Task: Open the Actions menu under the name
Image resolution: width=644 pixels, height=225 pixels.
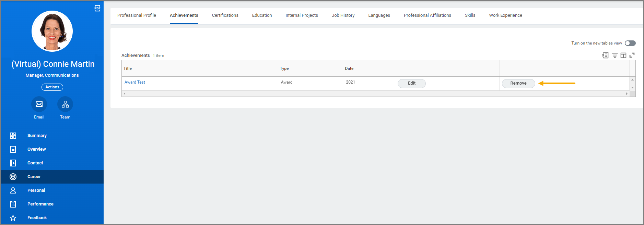Action: pos(52,87)
